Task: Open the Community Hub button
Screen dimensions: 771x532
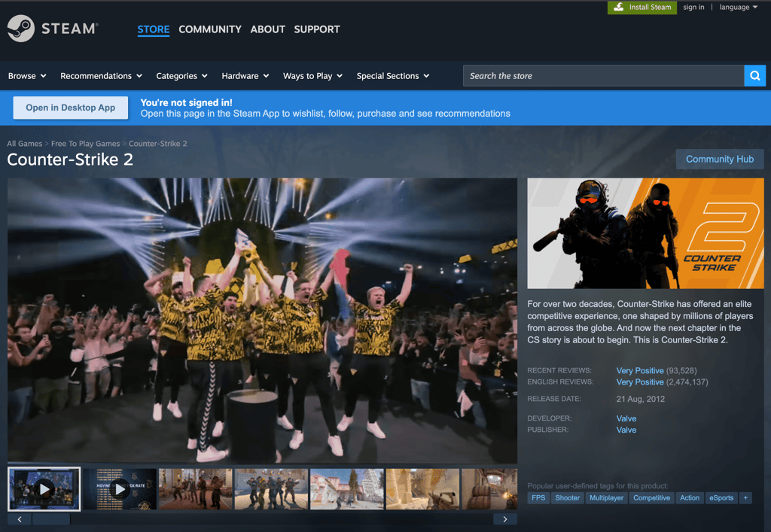Action: (x=719, y=160)
